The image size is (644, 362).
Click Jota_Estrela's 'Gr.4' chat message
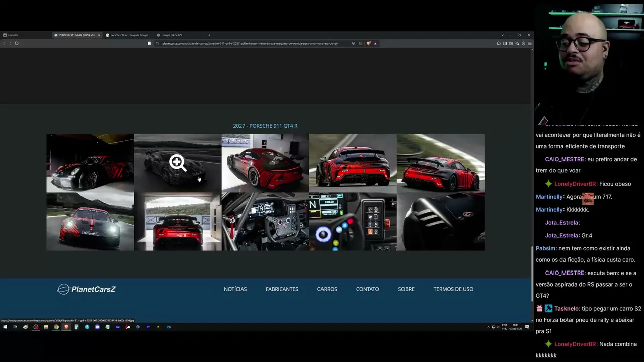pyautogui.click(x=569, y=235)
